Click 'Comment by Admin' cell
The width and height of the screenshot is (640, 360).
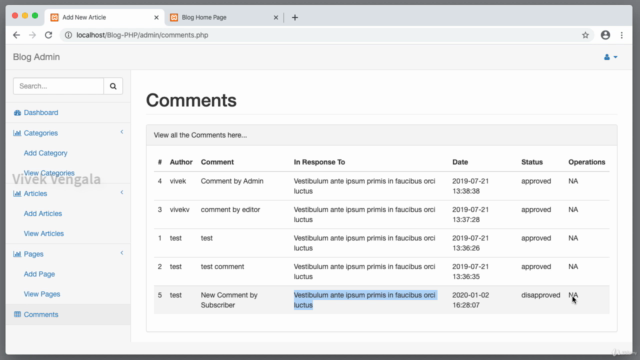click(x=232, y=181)
